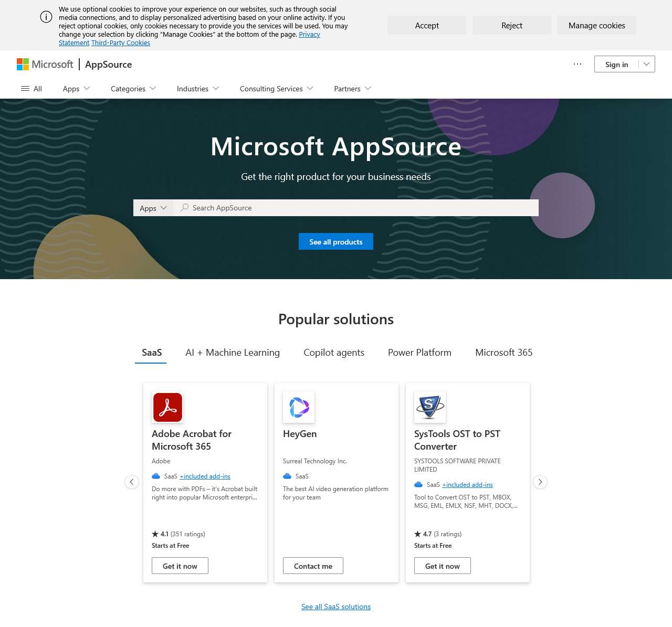
Task: Expand the Categories navigation menu
Action: pyautogui.click(x=133, y=89)
